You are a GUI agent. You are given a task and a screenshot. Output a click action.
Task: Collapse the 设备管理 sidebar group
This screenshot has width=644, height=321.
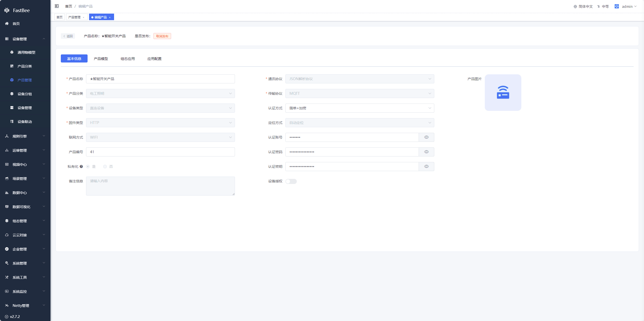pos(25,39)
